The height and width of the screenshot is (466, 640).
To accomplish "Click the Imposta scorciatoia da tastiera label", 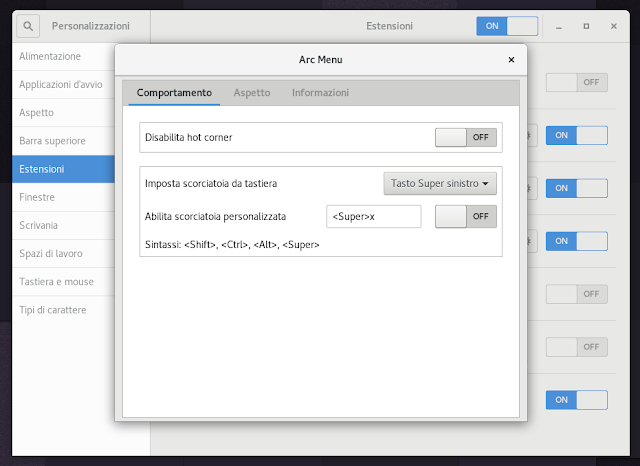I will tap(211, 184).
